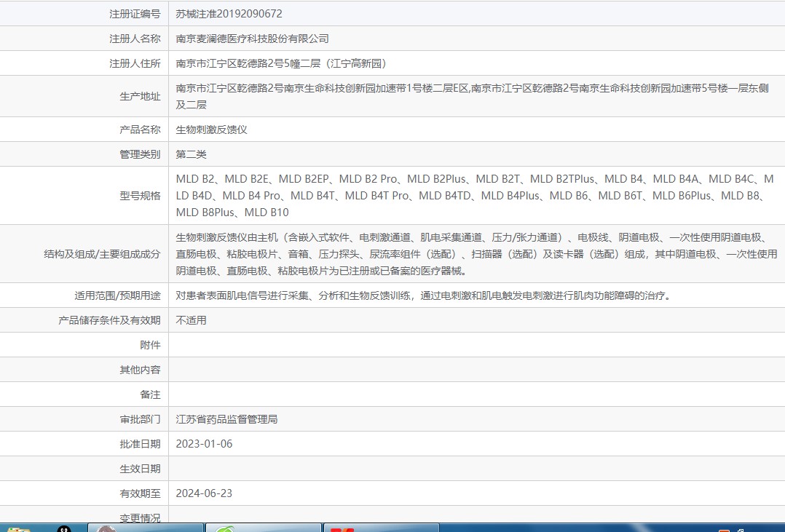Viewport: 785px width, 532px height.
Task: Click the 其他内容 row label
Action: 140,370
